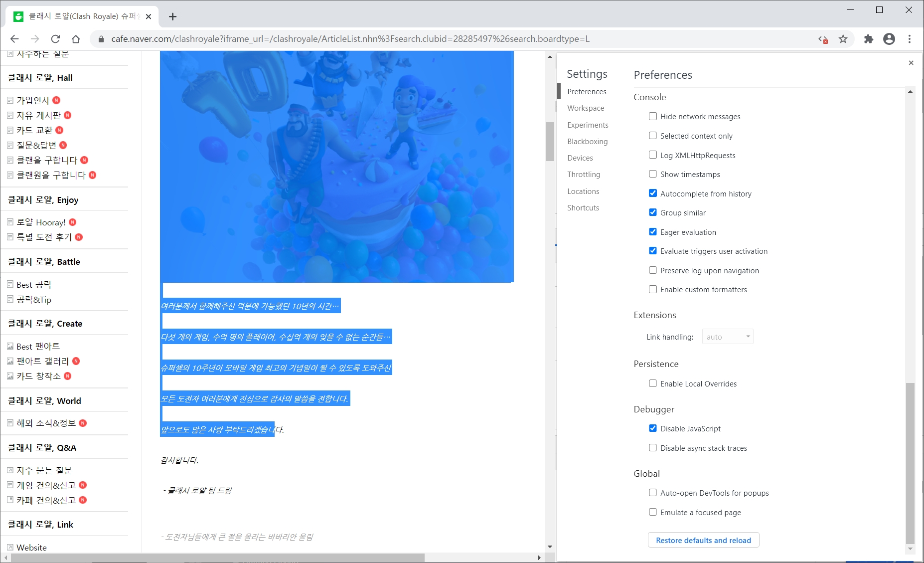The height and width of the screenshot is (563, 924).
Task: Open the translate page icon in address bar
Action: point(823,39)
